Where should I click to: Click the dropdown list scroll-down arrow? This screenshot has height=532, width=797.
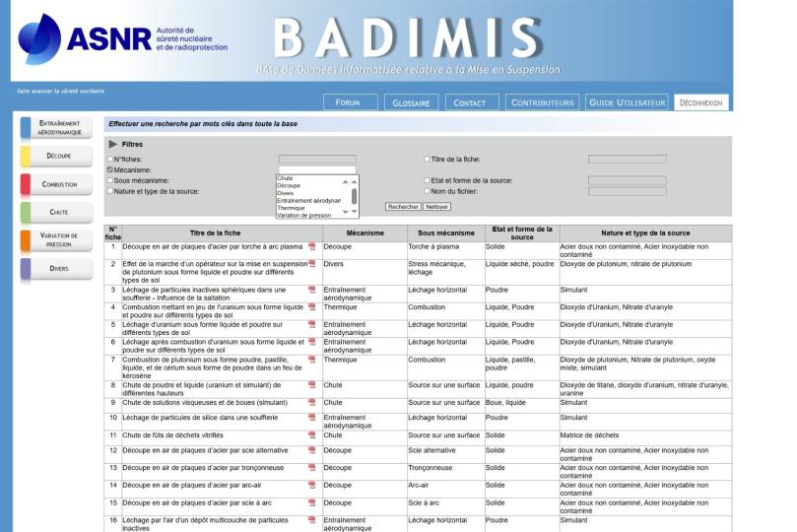(355, 212)
